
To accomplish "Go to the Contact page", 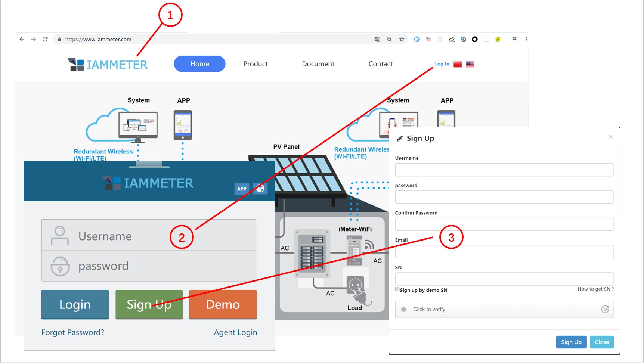I will tap(380, 64).
